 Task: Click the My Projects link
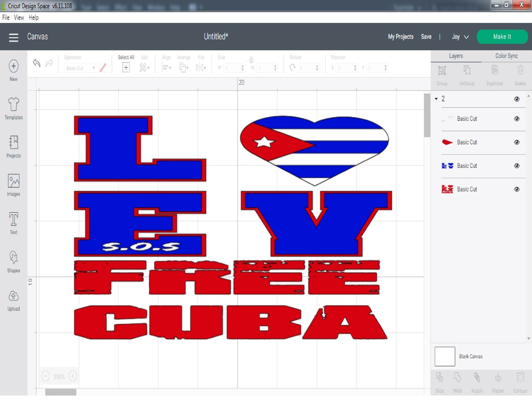click(x=400, y=36)
